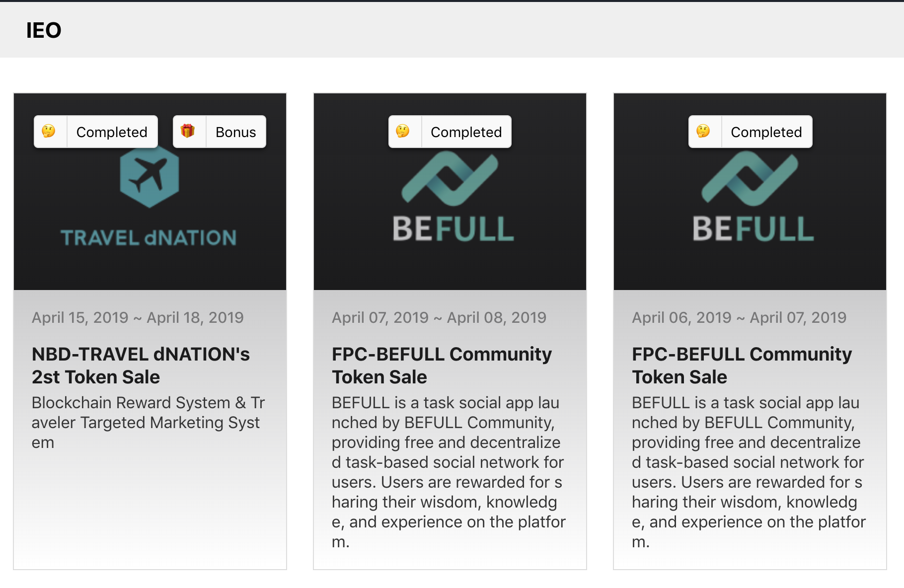Open NBD-TRAVEL dNATION's 2st Token Sale title
904x588 pixels.
pos(141,366)
